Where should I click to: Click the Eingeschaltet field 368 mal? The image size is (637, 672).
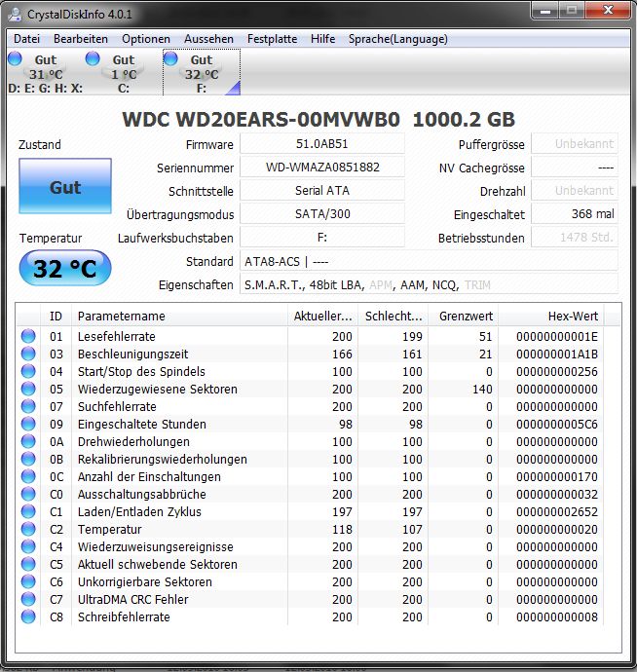tap(575, 214)
